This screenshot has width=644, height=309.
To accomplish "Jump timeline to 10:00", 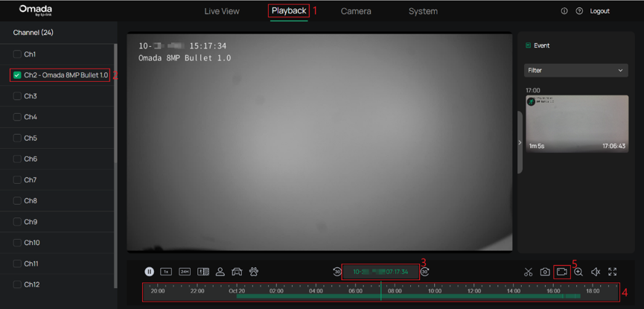I will point(435,291).
